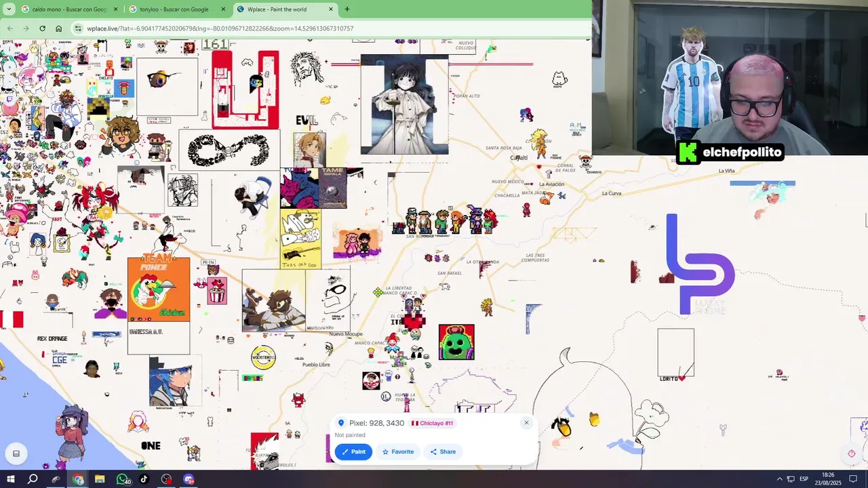Click the yellow Vodstereo circle logo
The image size is (868, 488).
tap(263, 357)
